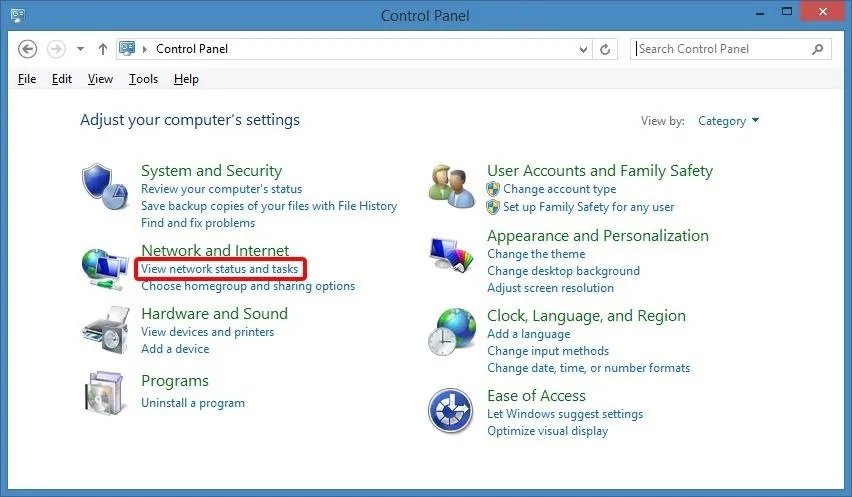Click Let Windows suggest settings

[565, 414]
